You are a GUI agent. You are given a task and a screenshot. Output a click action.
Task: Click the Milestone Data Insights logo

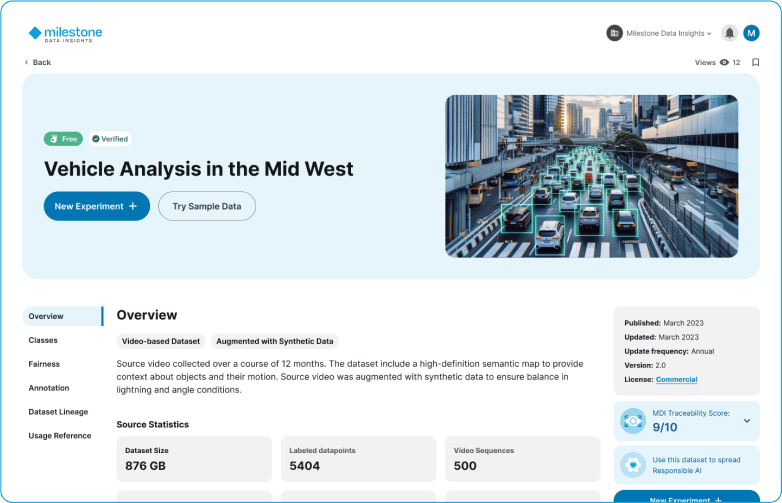65,34
